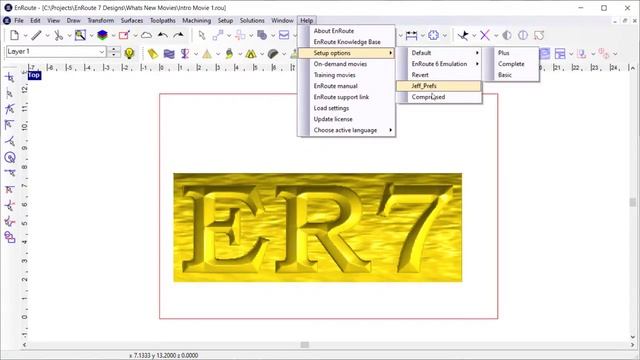Click the half-shaded circle icon
The height and width of the screenshot is (360, 640).
coord(507,36)
